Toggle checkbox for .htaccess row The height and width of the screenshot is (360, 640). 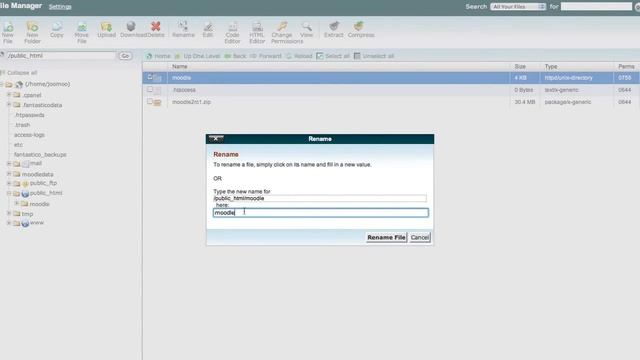coord(150,89)
